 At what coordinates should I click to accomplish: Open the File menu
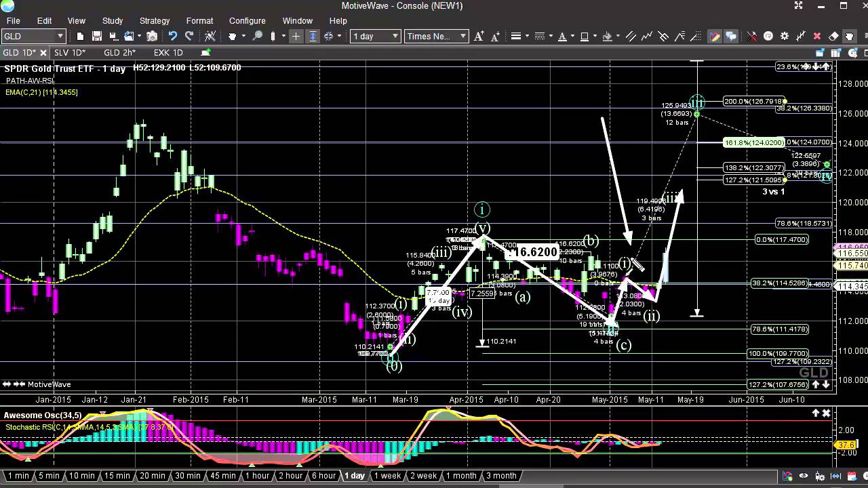[x=12, y=20]
